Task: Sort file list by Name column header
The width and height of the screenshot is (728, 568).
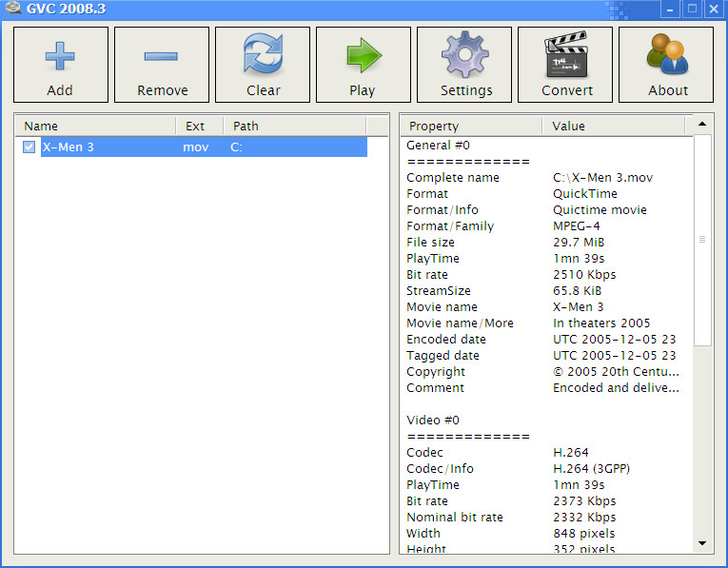Action: click(95, 127)
